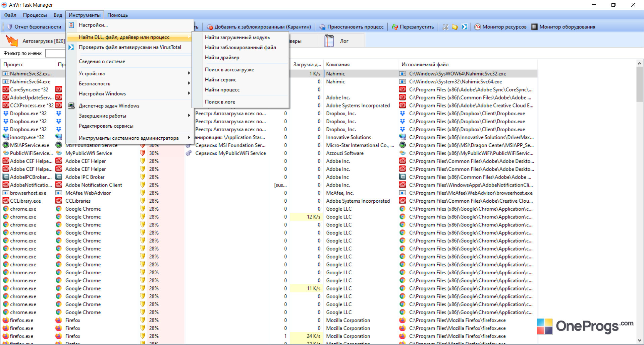
Task: Open the Помощь menu
Action: (x=117, y=15)
